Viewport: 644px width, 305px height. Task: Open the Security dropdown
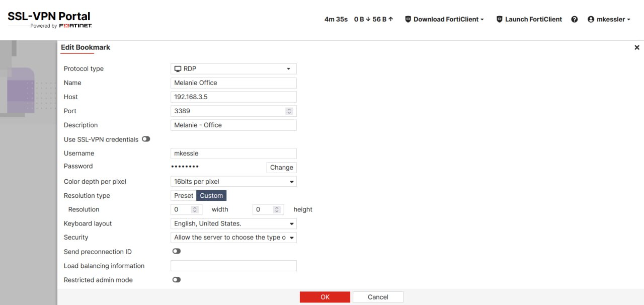click(233, 237)
